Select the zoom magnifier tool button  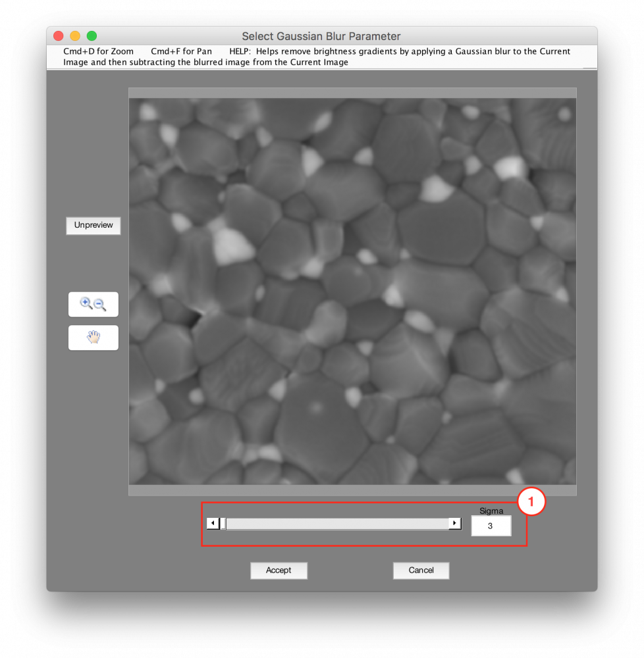[x=93, y=304]
